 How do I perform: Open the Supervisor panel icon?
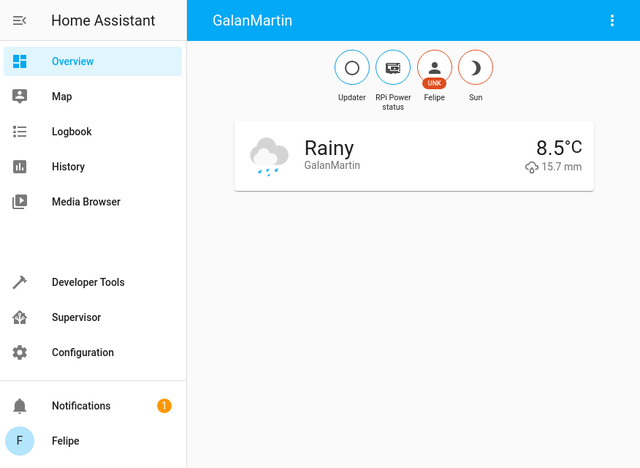pos(19,318)
